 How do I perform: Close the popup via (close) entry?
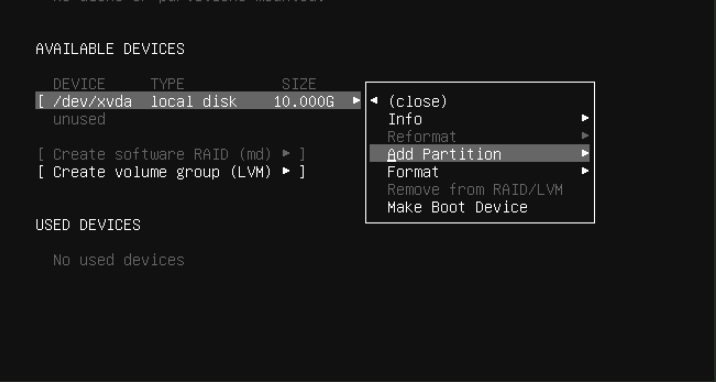[417, 101]
